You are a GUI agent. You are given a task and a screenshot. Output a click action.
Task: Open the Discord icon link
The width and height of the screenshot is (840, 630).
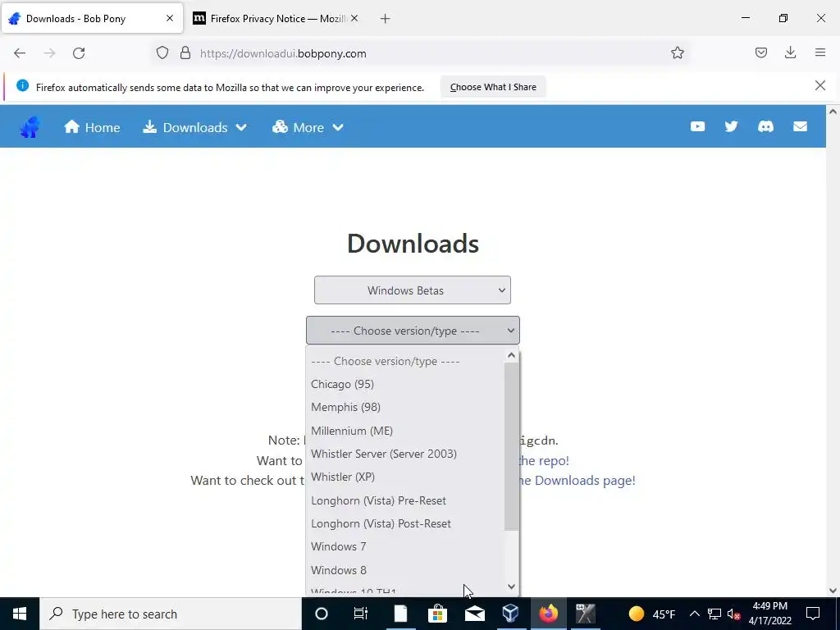[765, 126]
